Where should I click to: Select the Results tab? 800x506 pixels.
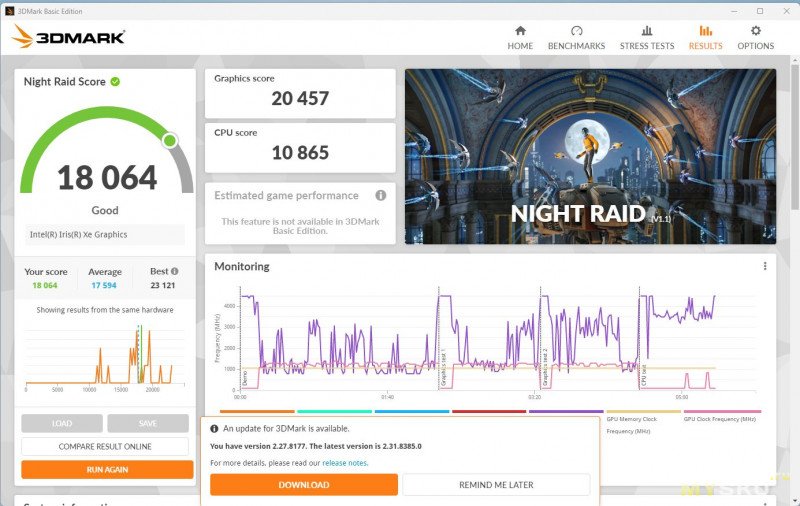pyautogui.click(x=706, y=38)
